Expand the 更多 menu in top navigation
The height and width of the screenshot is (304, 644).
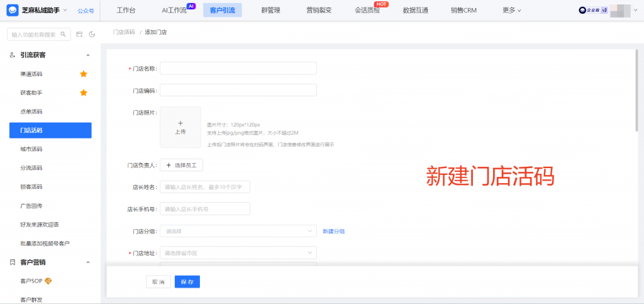[x=511, y=10]
